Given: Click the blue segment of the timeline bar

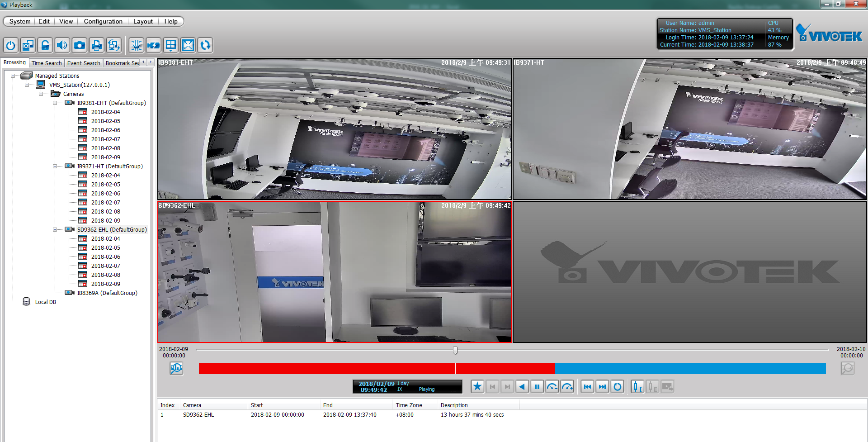Looking at the screenshot, I should (x=690, y=369).
